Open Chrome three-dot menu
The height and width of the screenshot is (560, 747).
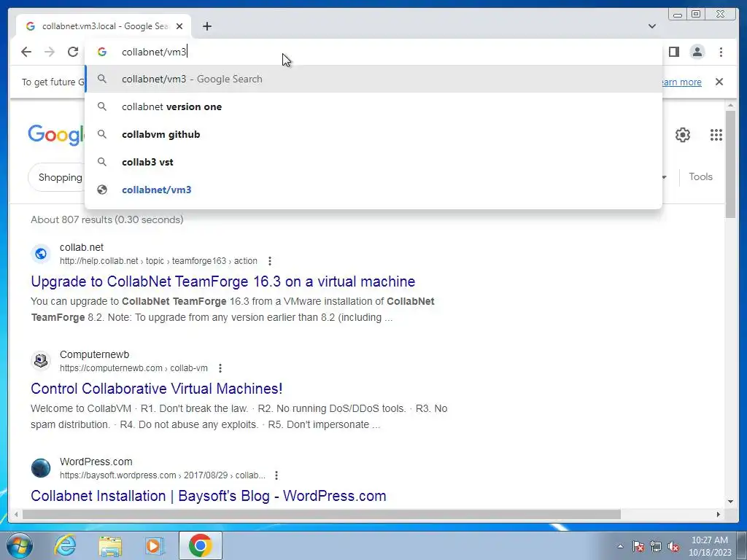coord(721,52)
